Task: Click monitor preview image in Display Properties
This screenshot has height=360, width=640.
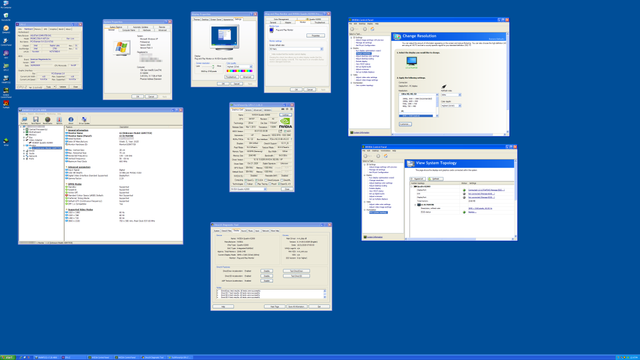Action: point(224,37)
